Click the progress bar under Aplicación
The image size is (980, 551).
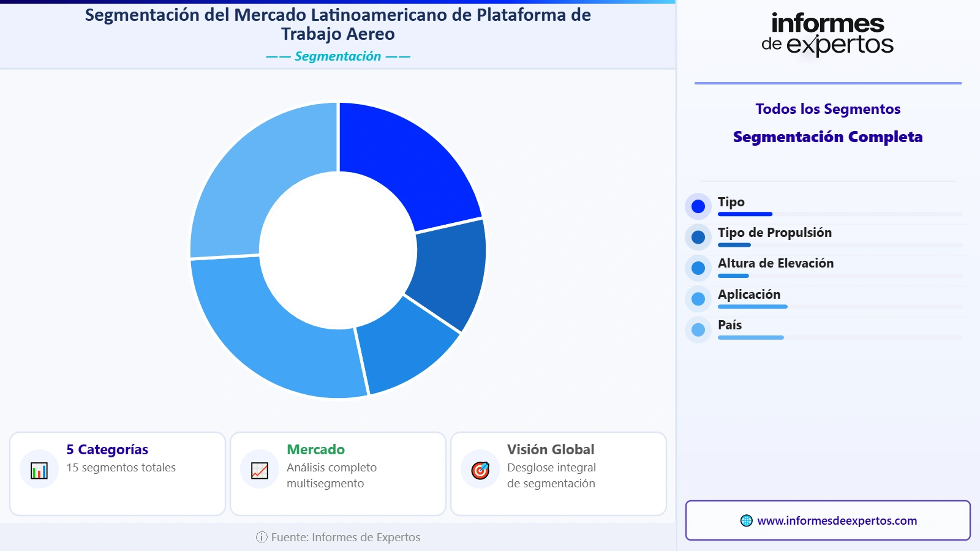[840, 307]
